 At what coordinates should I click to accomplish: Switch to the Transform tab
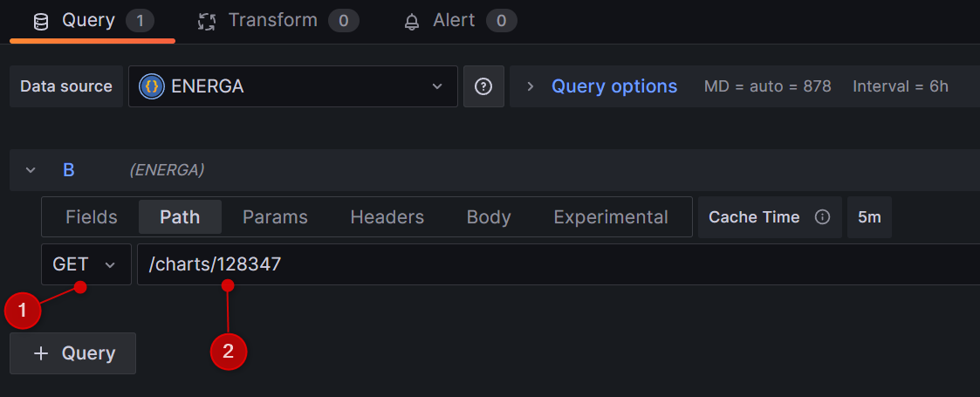[273, 21]
